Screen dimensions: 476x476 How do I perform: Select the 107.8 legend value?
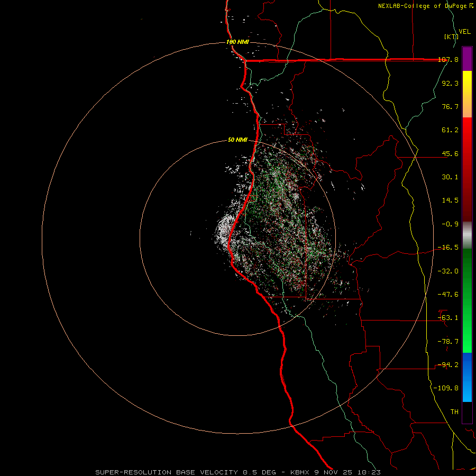click(x=448, y=59)
